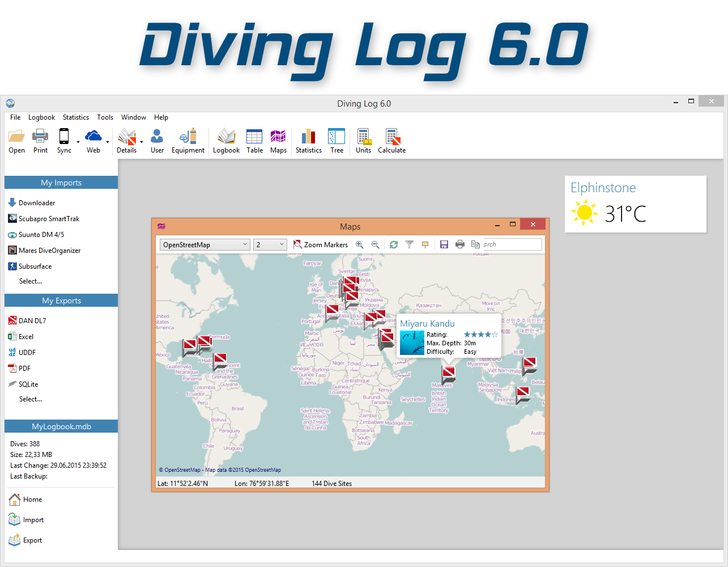Switch to the Tree view

[337, 141]
